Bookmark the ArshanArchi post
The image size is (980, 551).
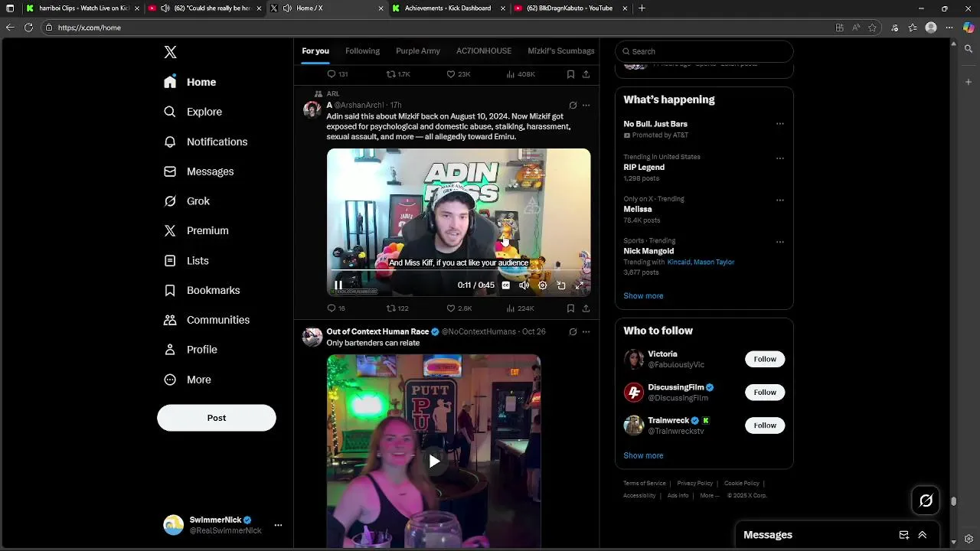(570, 308)
